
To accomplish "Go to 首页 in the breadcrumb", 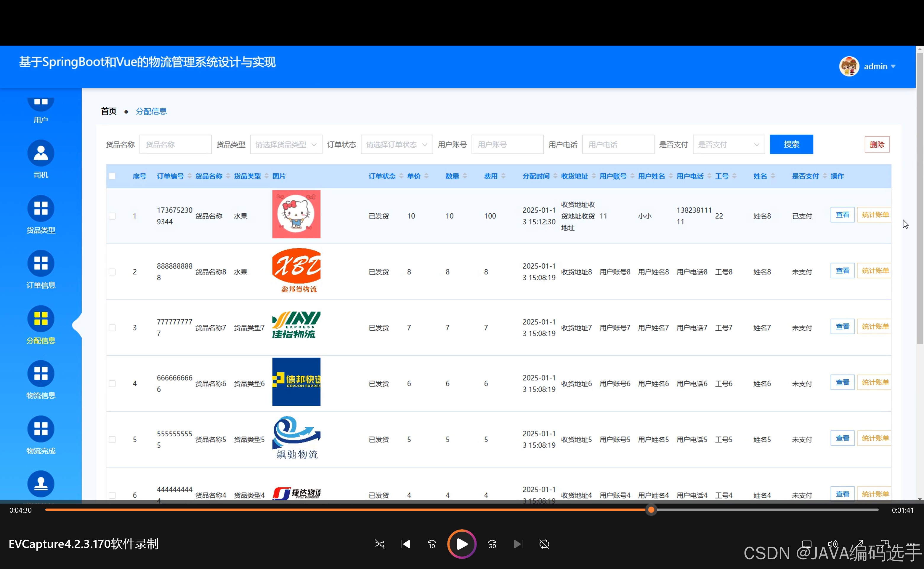I will pyautogui.click(x=109, y=111).
